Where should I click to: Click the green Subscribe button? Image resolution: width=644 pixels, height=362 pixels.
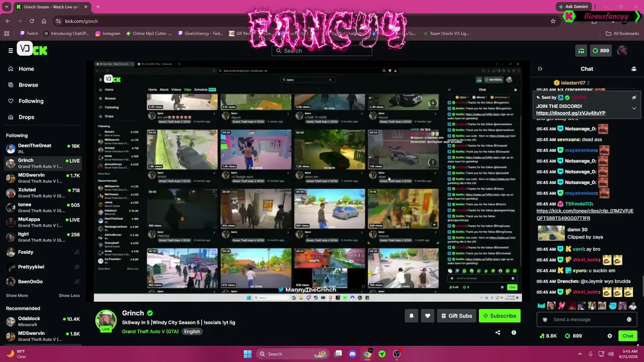[x=500, y=316]
